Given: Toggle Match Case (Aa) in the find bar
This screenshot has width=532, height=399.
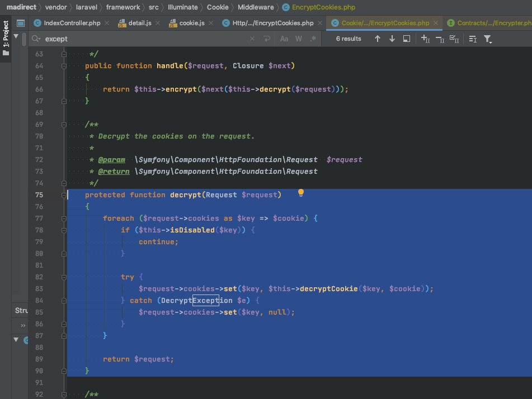Looking at the screenshot, I should [284, 39].
